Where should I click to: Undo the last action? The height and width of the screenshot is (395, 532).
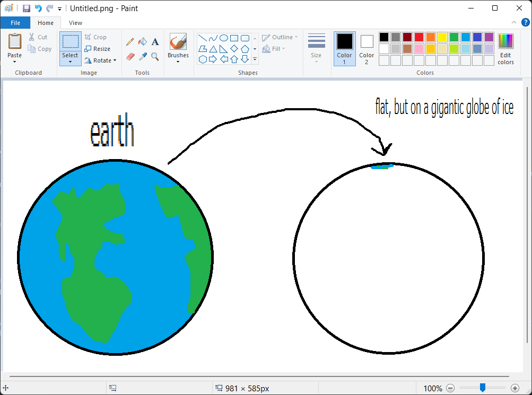pos(38,8)
